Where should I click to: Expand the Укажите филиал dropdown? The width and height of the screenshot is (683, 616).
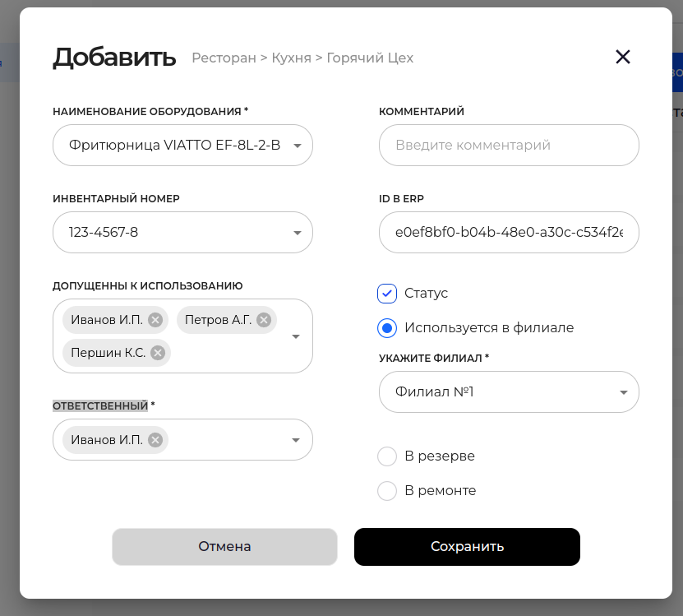point(624,392)
